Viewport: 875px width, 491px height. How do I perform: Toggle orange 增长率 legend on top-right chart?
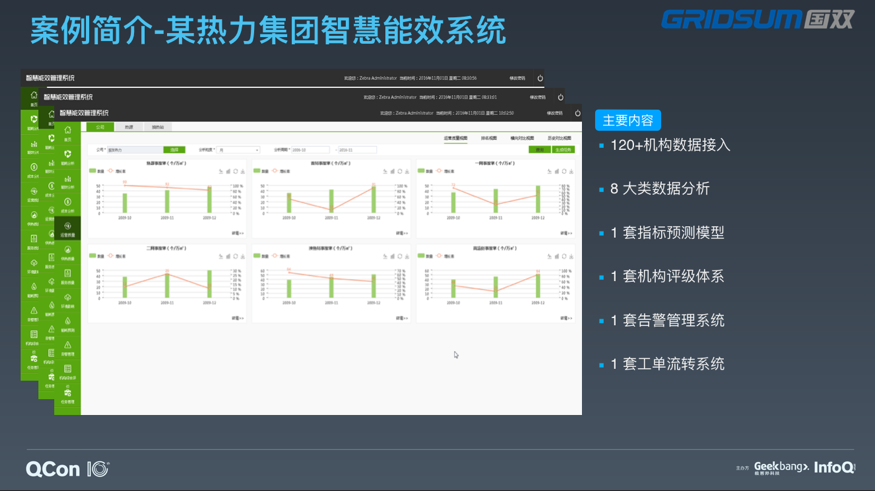pyautogui.click(x=445, y=171)
